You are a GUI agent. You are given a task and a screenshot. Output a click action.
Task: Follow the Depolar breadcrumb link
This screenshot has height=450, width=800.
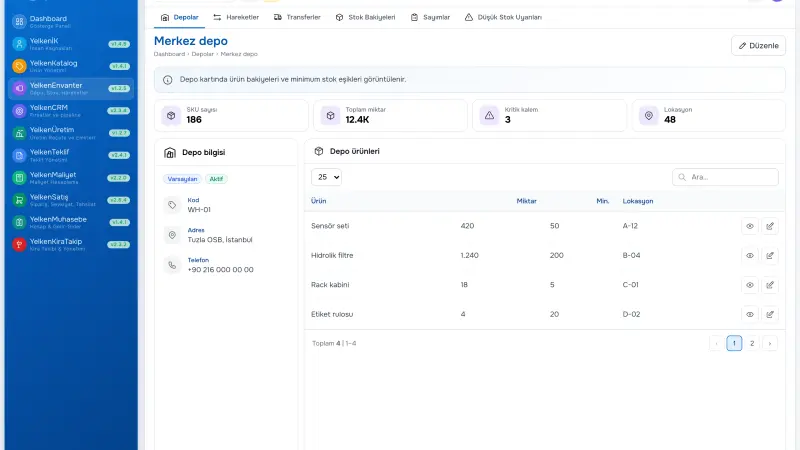coord(203,54)
